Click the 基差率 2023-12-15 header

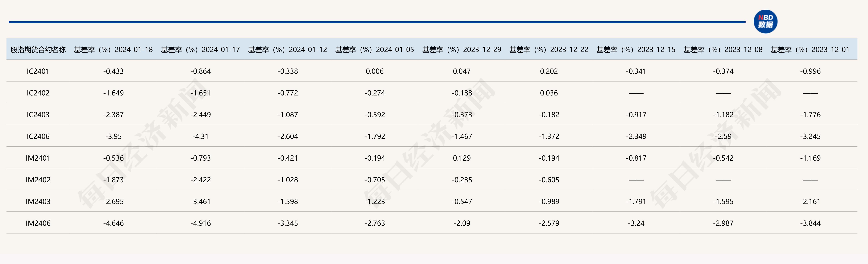click(x=636, y=50)
